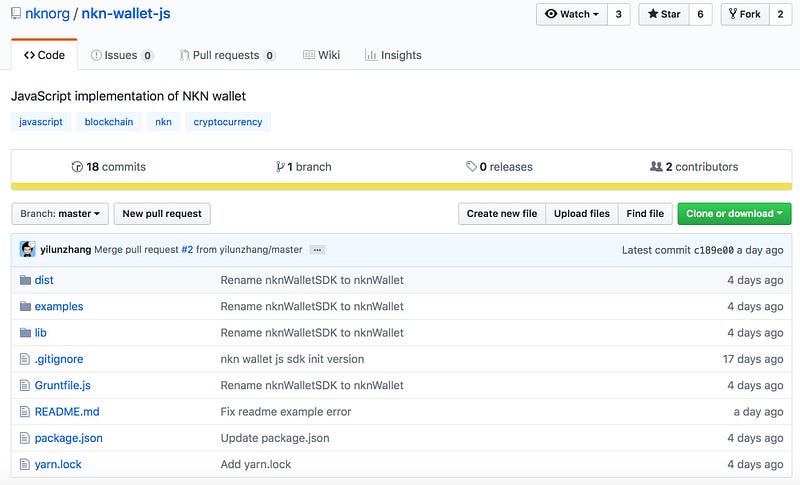Expand the commit message ellipsis button
Screen dimensions: 800x485
pos(317,250)
